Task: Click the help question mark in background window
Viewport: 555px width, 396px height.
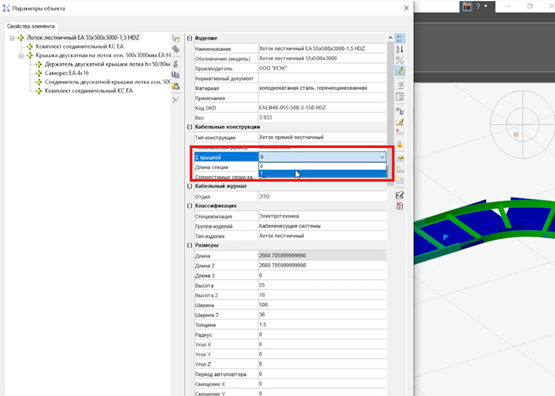Action: [478, 6]
